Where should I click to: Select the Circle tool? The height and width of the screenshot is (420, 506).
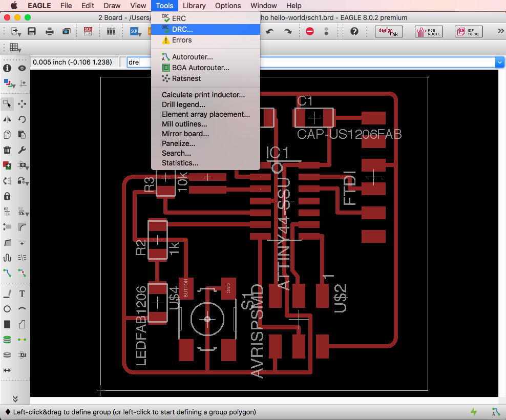7,309
